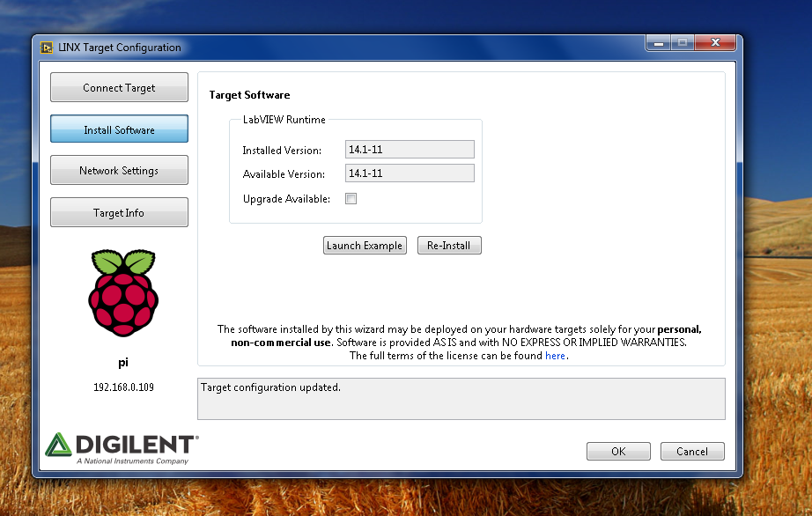
Task: Click the 'Available Version:' label
Action: coord(284,174)
